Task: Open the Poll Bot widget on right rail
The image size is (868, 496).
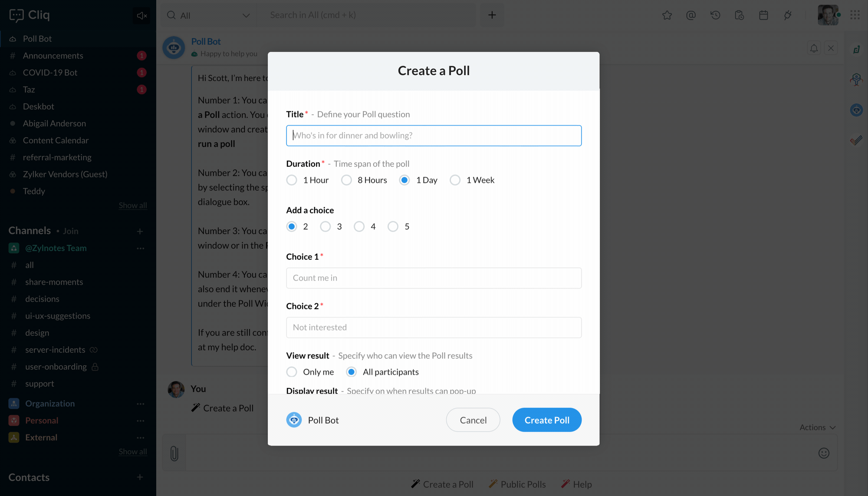Action: [856, 110]
